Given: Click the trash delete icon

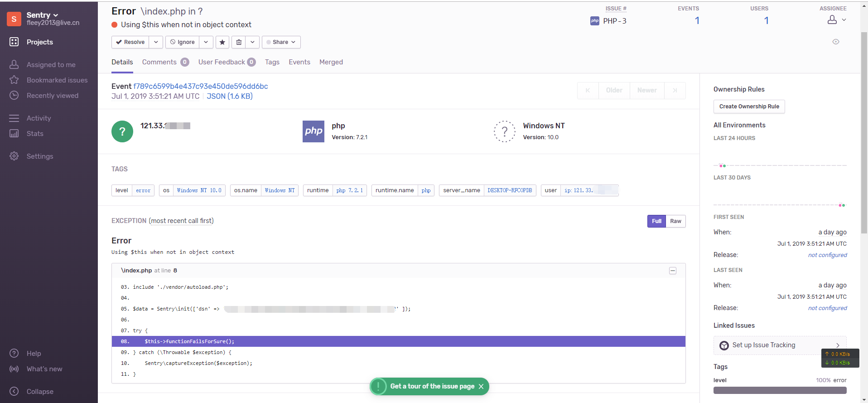Looking at the screenshot, I should click(x=239, y=42).
